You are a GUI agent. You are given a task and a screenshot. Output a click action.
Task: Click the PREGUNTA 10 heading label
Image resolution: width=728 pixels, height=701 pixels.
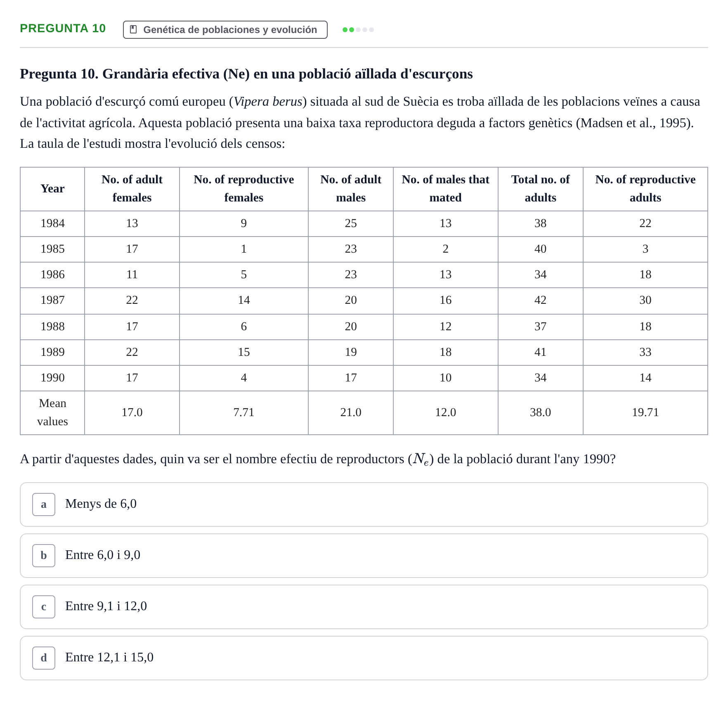63,28
